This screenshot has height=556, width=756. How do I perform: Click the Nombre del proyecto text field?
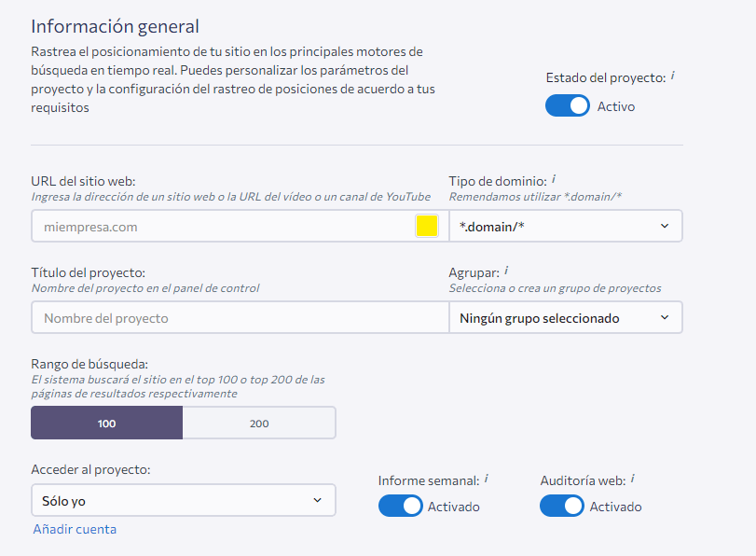(x=240, y=318)
